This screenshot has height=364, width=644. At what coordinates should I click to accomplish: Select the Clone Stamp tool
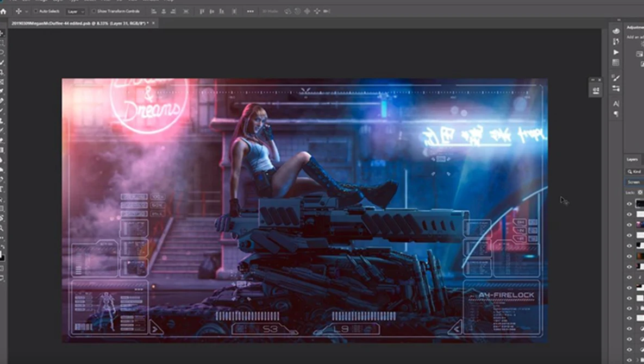point(2,121)
